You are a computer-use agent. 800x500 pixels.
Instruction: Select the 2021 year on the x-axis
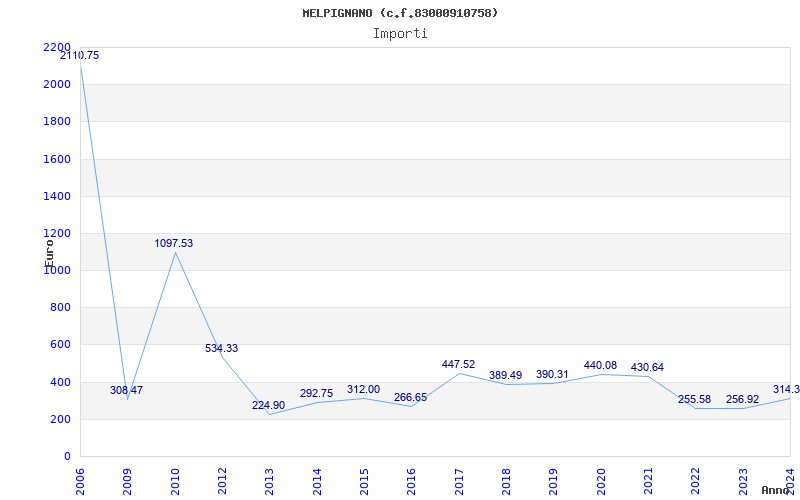point(649,479)
